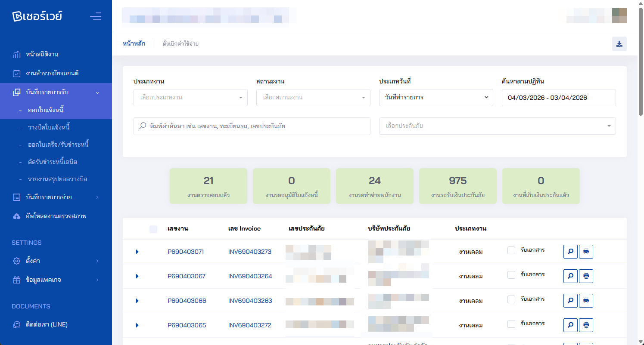Screen dimensions: 644x345
Task: Print invoice INV690403264 via printer icon
Action: tap(586, 276)
